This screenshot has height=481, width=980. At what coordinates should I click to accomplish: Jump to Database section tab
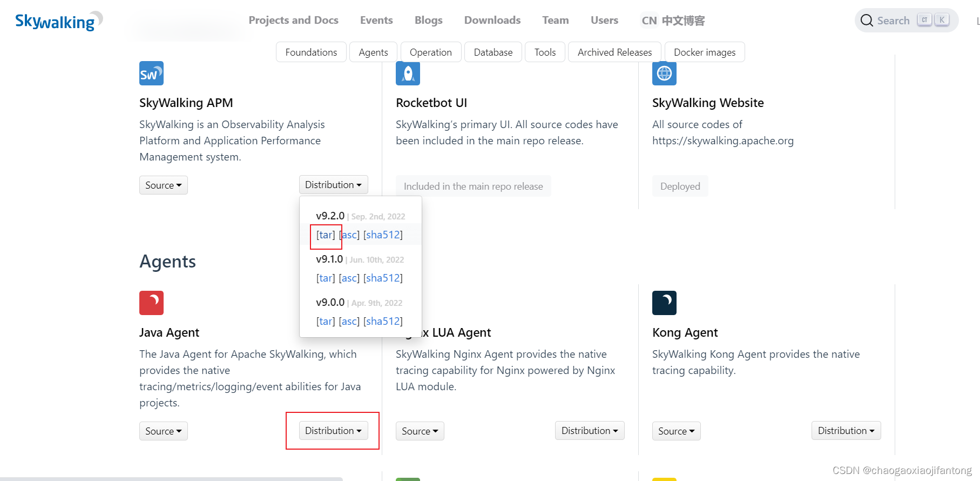pos(493,52)
